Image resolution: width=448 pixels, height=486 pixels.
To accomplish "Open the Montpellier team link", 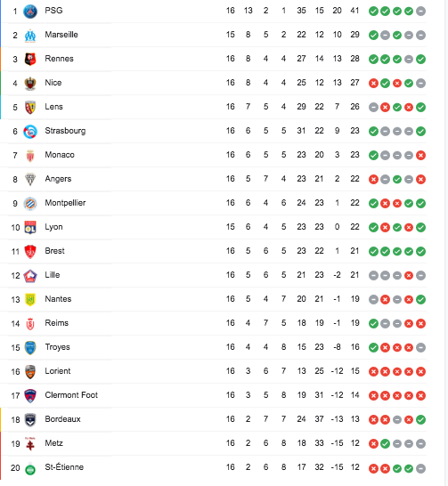I will pos(65,203).
